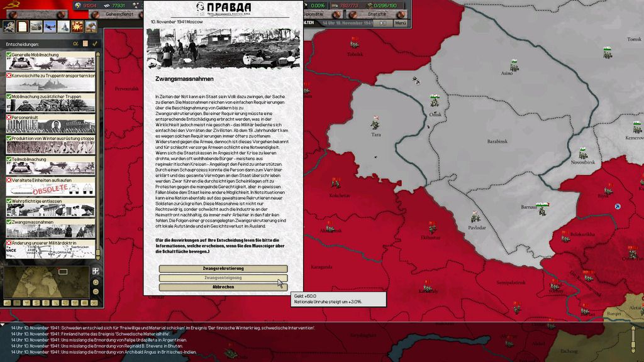Choose Zwangsrekrutierung in the event

click(x=223, y=268)
